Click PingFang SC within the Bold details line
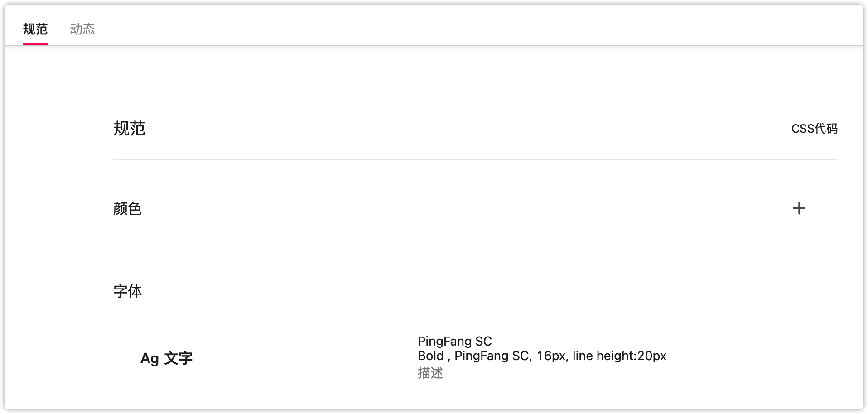 pyautogui.click(x=492, y=356)
